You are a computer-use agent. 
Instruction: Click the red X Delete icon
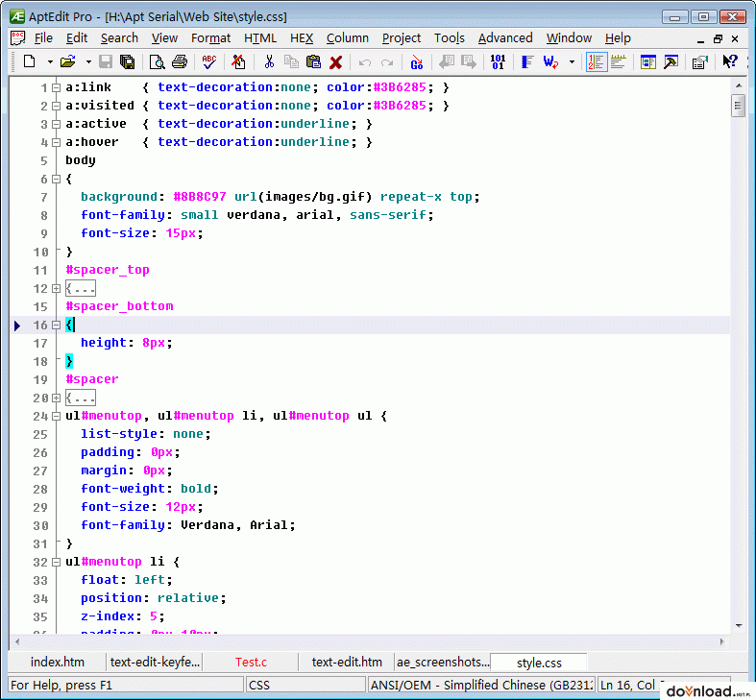pos(336,61)
